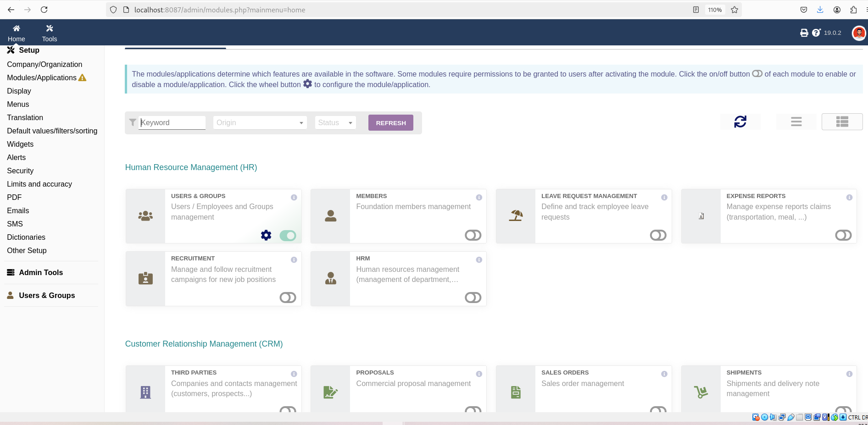The image size is (868, 425).
Task: Disable the Users & Groups module toggle
Action: (x=288, y=235)
